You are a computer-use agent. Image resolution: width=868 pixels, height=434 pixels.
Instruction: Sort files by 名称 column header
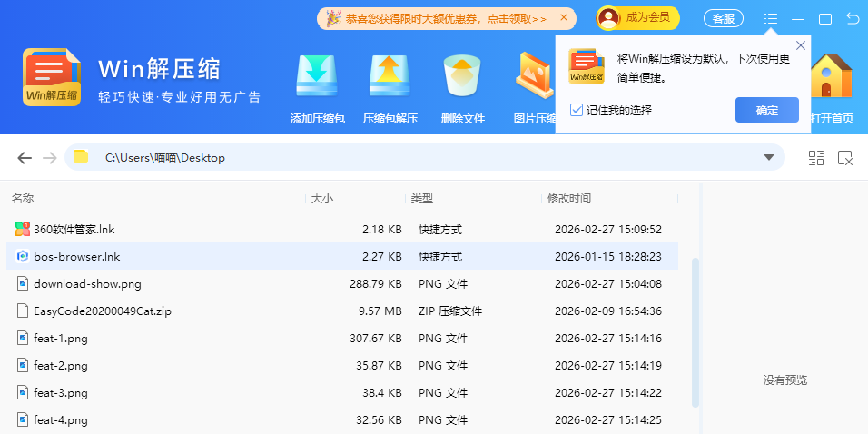(x=23, y=198)
